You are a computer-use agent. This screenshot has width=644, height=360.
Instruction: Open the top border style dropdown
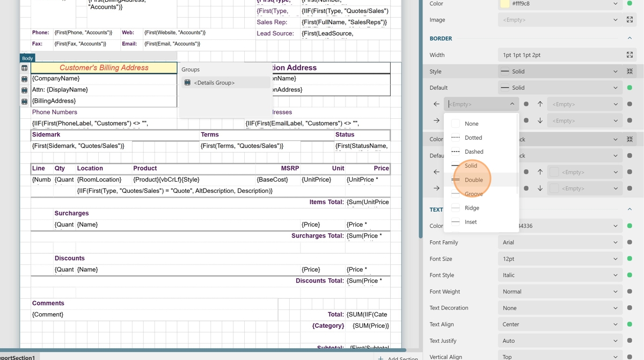coord(584,104)
